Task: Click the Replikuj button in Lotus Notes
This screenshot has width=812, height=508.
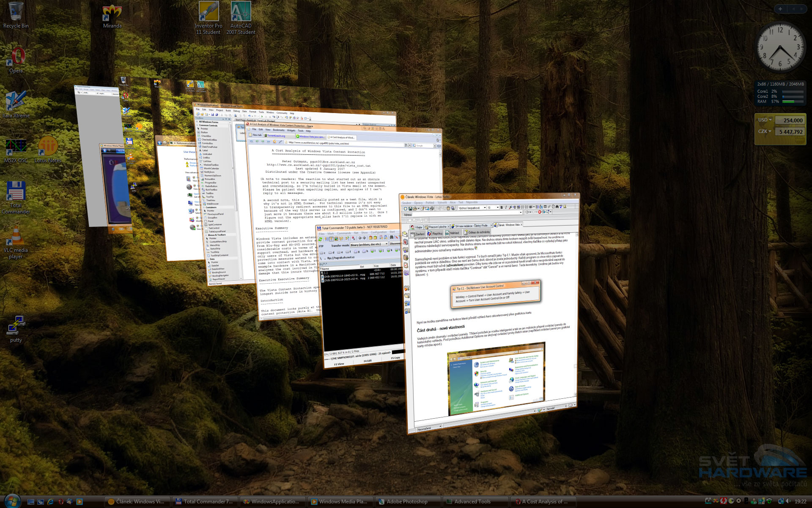Action: pos(435,234)
